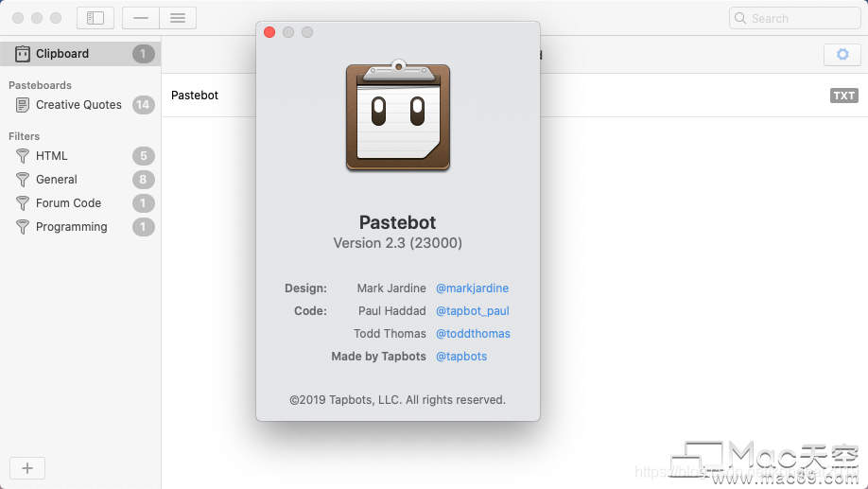
Task: Click the Programming count badge 1
Action: tap(144, 227)
